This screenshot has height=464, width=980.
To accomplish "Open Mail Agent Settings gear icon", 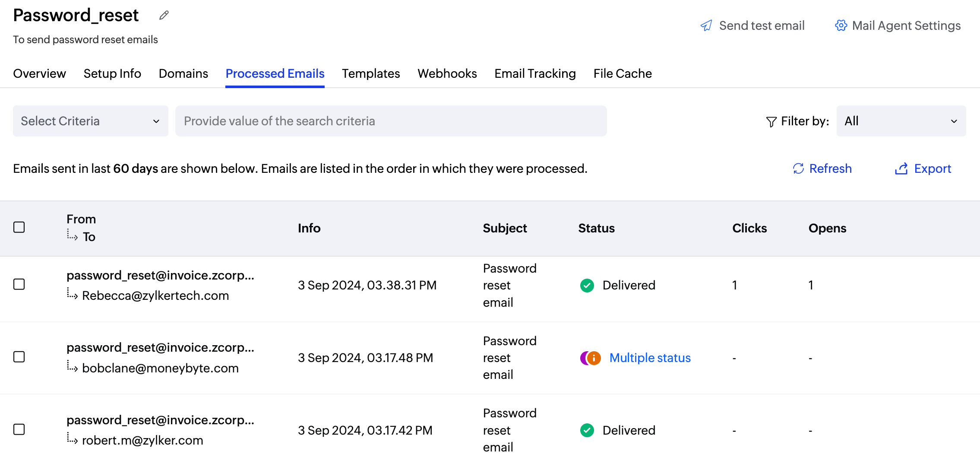I will (841, 25).
